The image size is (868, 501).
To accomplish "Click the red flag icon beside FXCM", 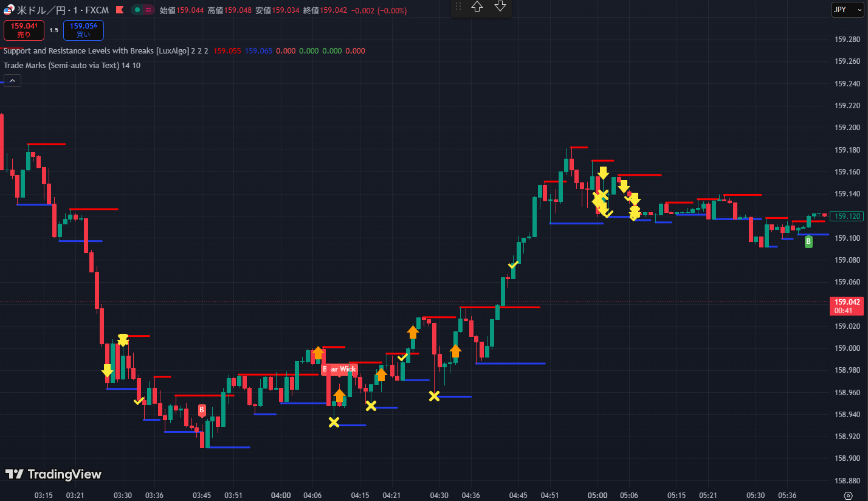I will pyautogui.click(x=120, y=10).
